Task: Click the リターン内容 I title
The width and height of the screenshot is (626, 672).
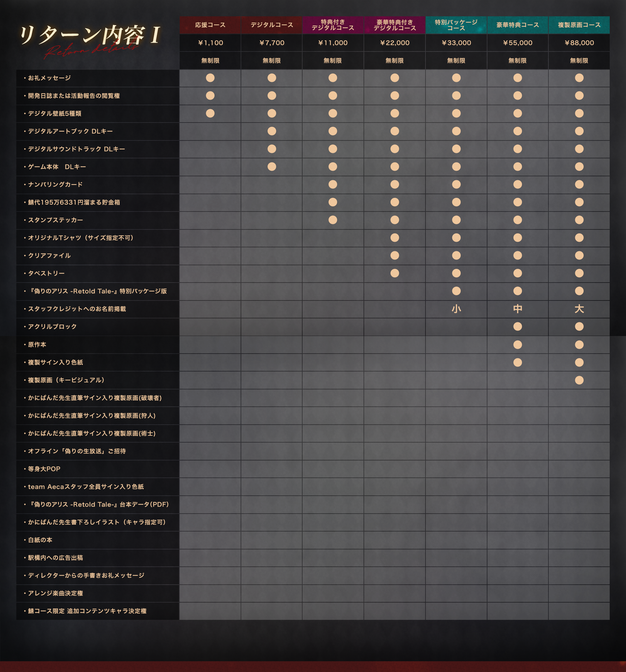Action: pyautogui.click(x=89, y=35)
